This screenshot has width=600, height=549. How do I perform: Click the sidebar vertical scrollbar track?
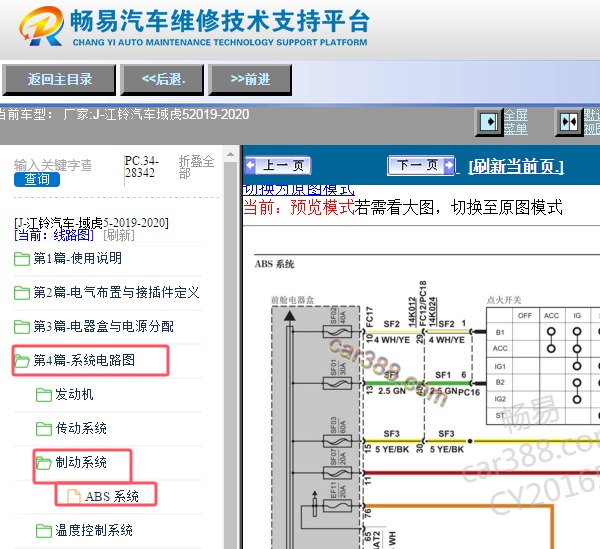[x=230, y=354]
